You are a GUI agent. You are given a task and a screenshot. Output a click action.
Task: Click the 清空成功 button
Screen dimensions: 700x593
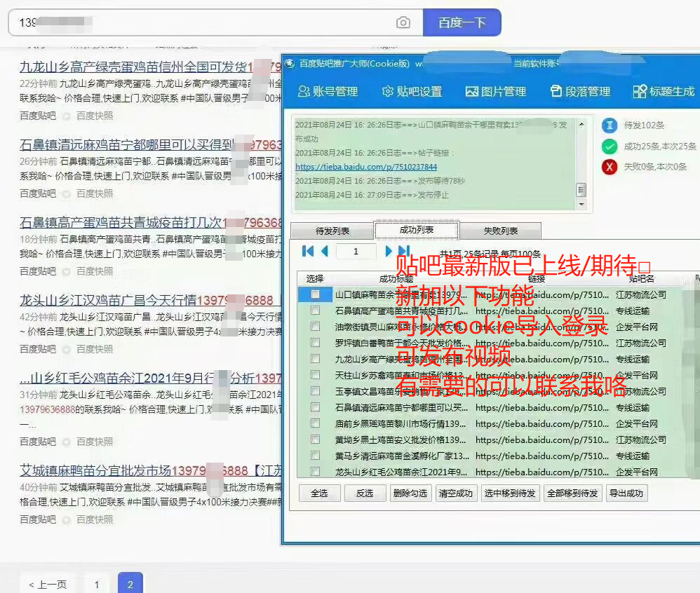(x=456, y=493)
